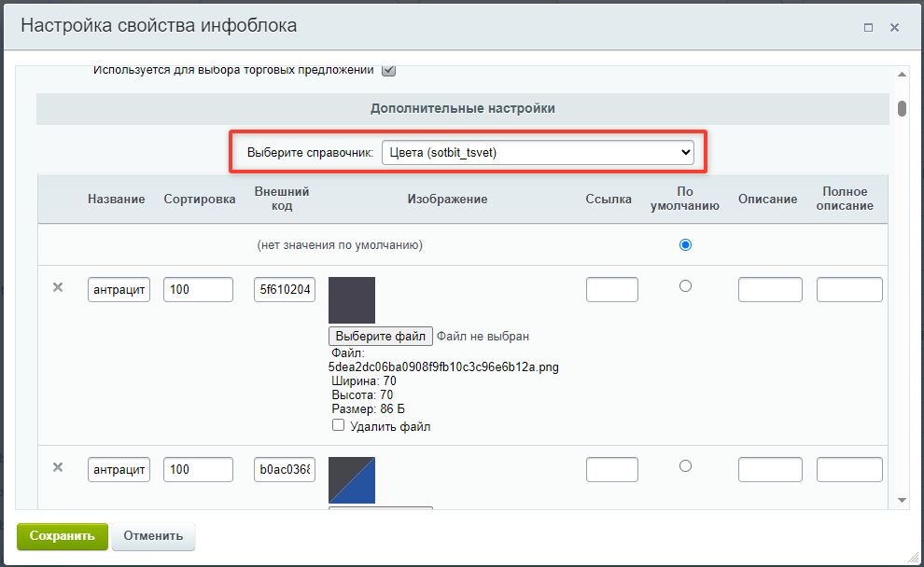Click the name field in row b0ac0368

[x=119, y=470]
